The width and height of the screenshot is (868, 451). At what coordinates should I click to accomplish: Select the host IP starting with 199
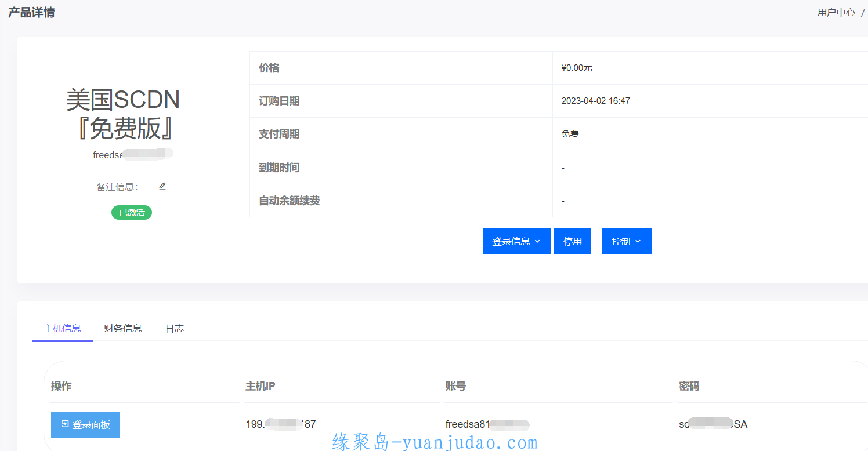point(281,424)
